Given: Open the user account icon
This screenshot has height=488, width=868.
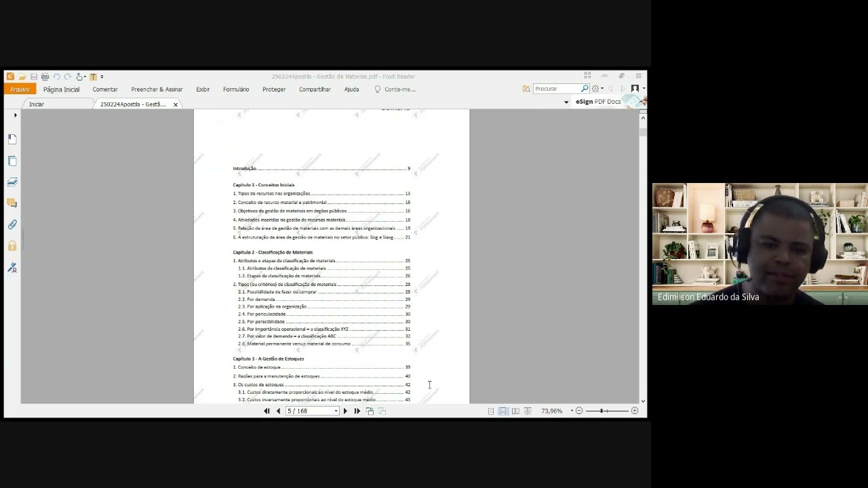Looking at the screenshot, I should point(635,89).
